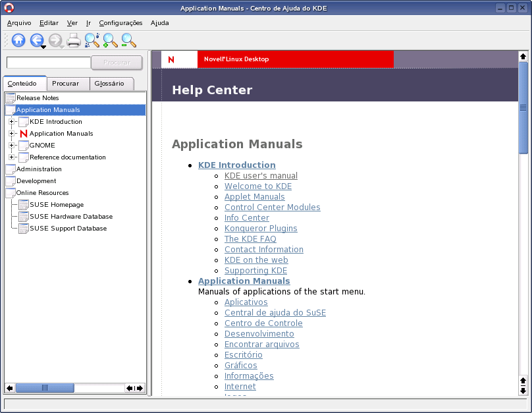Click the tree scrollbar left arrow at left end
This screenshot has width=532, height=413.
[x=9, y=388]
